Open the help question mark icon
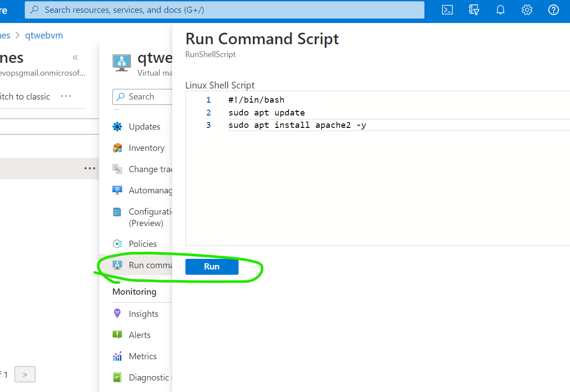This screenshot has width=570, height=392. pyautogui.click(x=554, y=10)
